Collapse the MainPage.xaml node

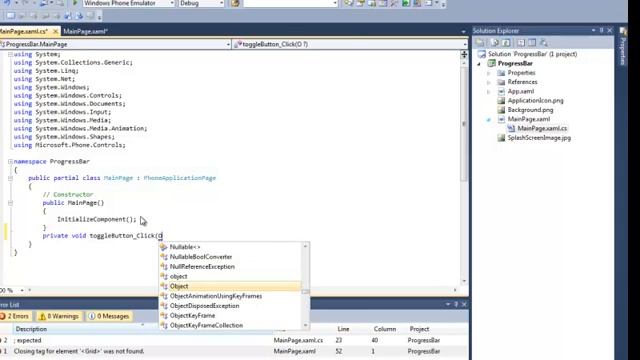pyautogui.click(x=489, y=120)
